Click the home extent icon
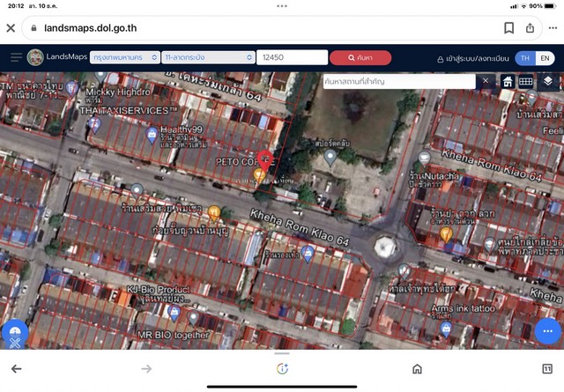The image size is (564, 392). [508, 81]
